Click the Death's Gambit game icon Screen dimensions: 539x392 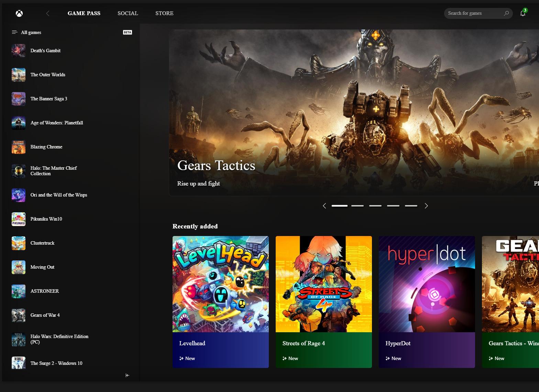[19, 51]
